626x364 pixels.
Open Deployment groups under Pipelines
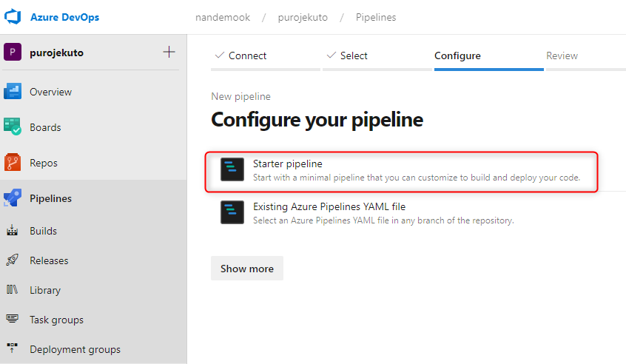(75, 349)
